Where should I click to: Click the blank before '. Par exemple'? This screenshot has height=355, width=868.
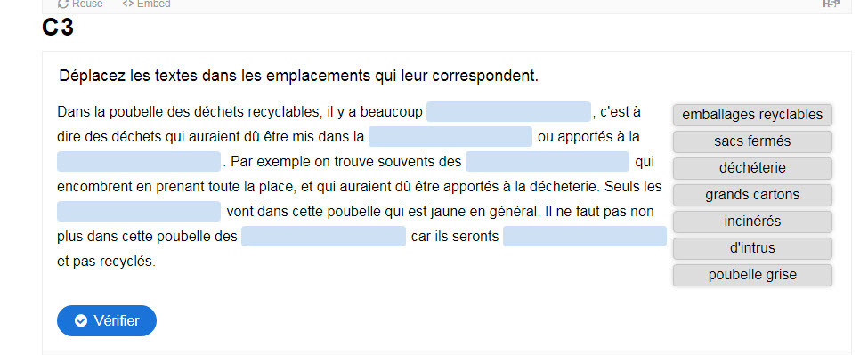pyautogui.click(x=139, y=161)
